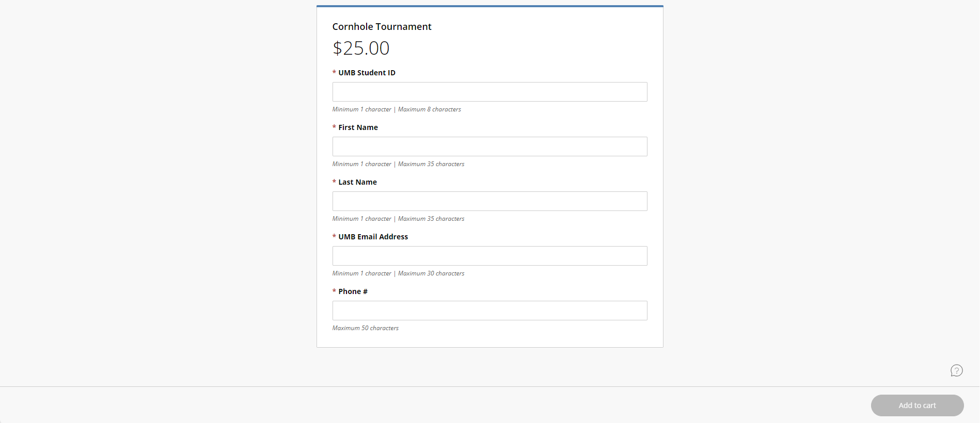This screenshot has height=423, width=980.
Task: Click into the UMB Email Address field
Action: click(489, 256)
